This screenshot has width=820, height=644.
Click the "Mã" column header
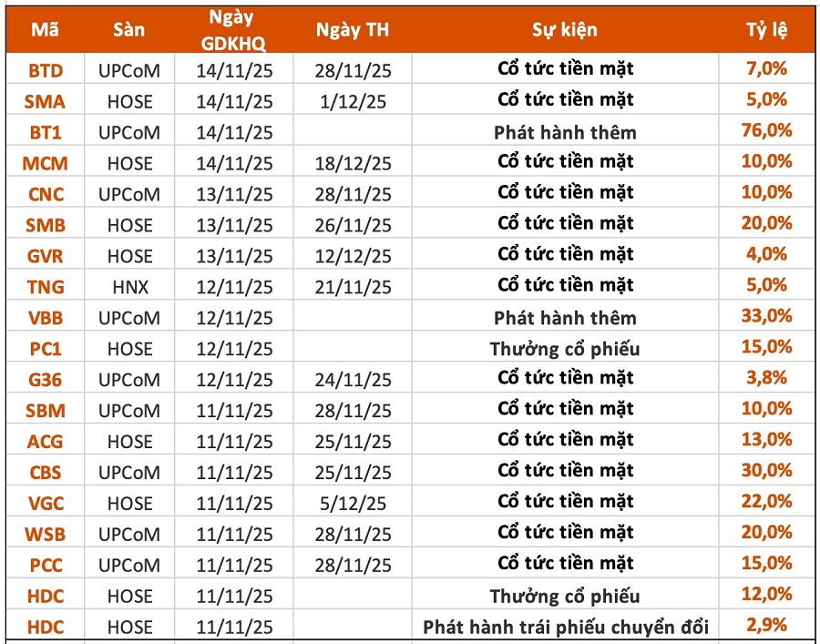click(x=46, y=29)
